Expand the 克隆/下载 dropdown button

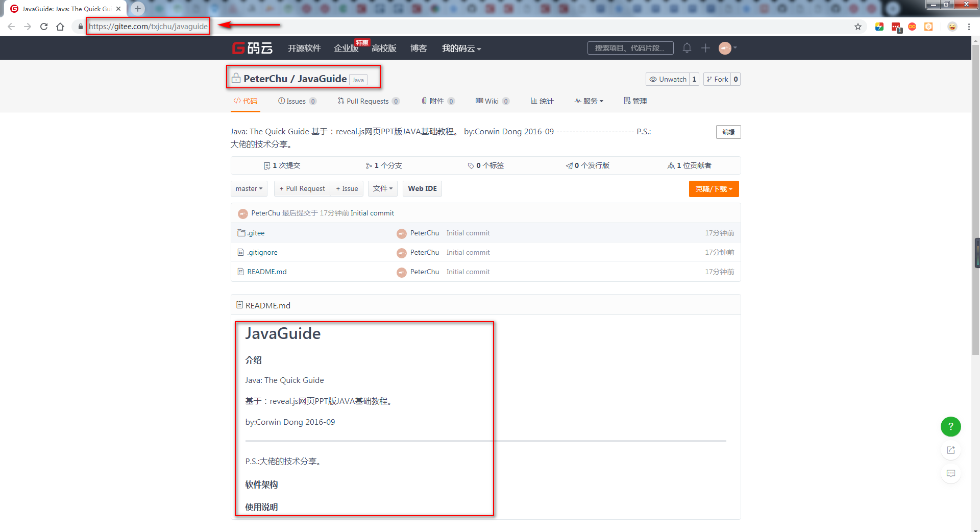click(714, 189)
